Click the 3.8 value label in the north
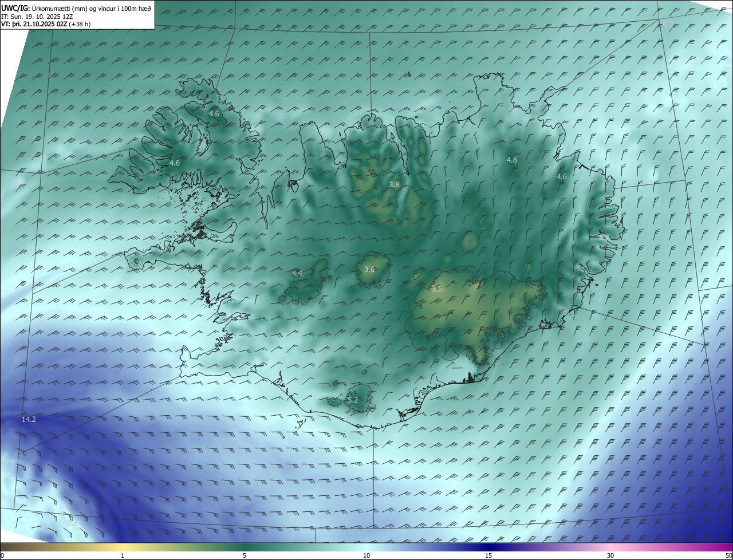The height and width of the screenshot is (560, 733). coord(394,184)
